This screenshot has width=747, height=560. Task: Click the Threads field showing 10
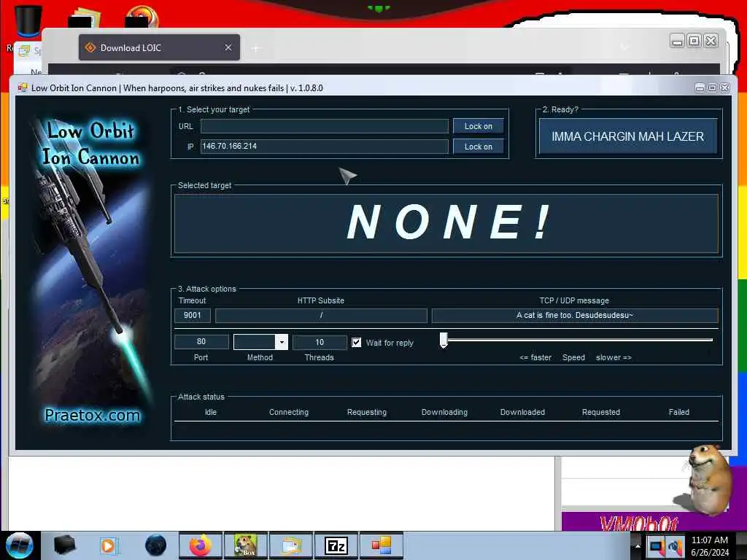(320, 342)
